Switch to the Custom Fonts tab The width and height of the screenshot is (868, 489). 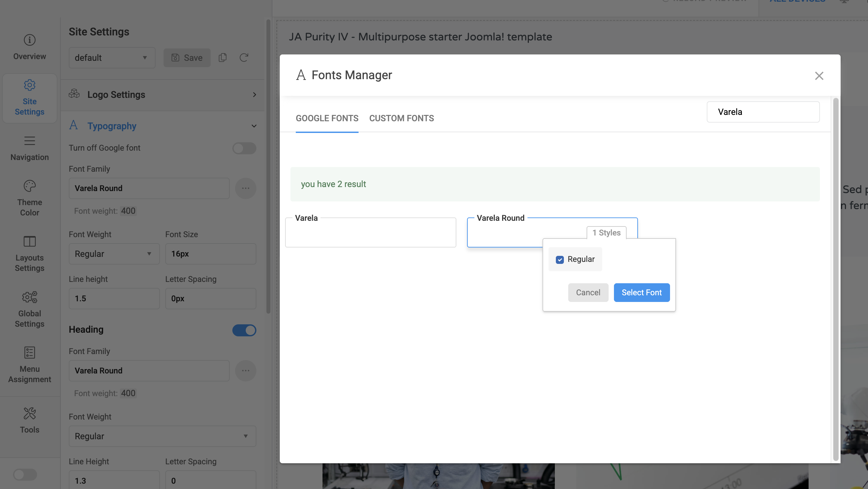click(401, 118)
